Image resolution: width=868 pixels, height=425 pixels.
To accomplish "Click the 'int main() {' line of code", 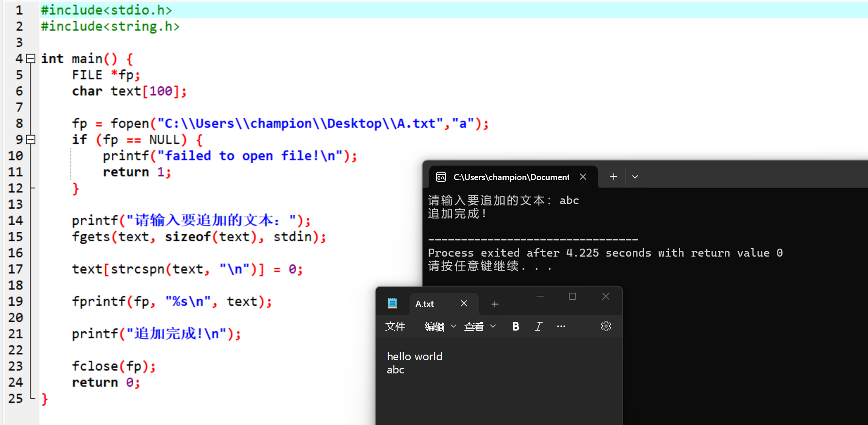I will coord(87,59).
